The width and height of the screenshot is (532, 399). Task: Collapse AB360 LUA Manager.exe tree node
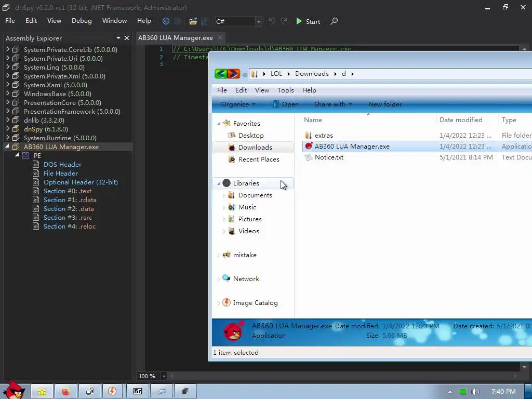(x=7, y=147)
